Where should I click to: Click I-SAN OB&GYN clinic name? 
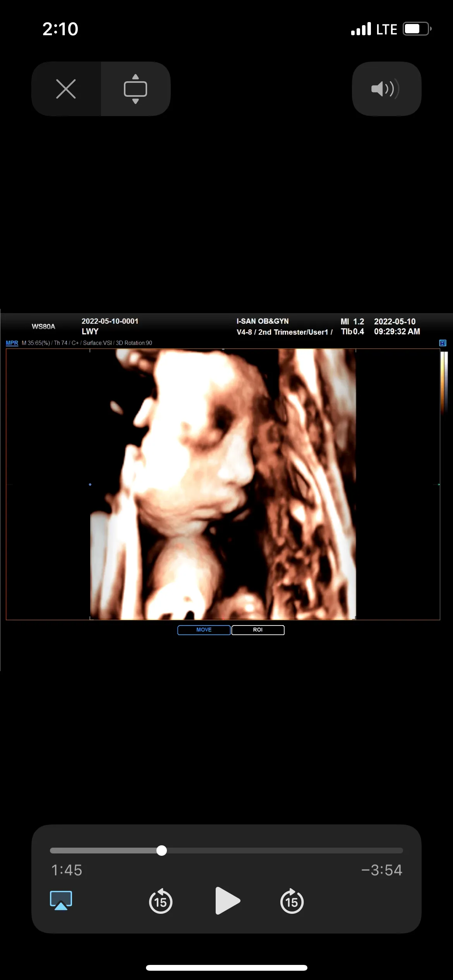(263, 321)
